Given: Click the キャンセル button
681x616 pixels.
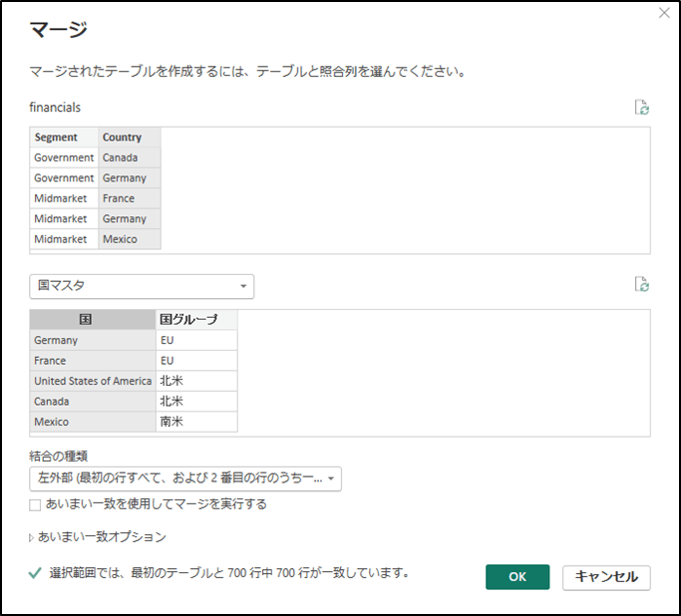Looking at the screenshot, I should coord(606,577).
